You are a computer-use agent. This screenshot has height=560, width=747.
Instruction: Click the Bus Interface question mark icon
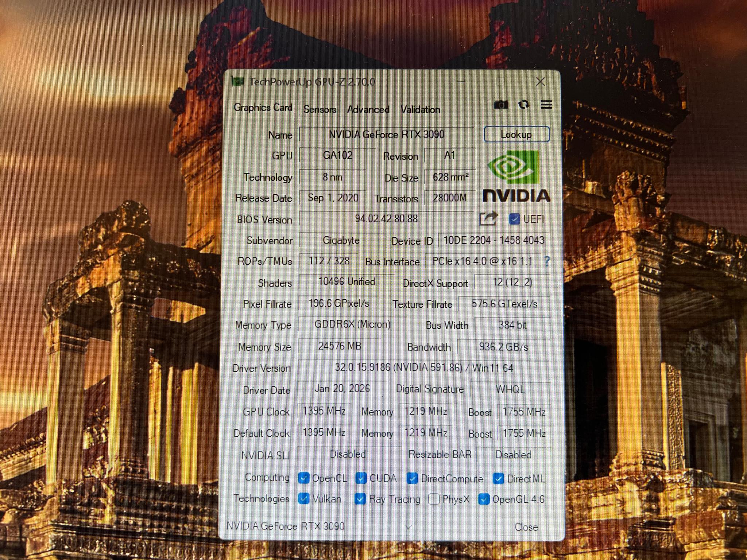coord(547,261)
